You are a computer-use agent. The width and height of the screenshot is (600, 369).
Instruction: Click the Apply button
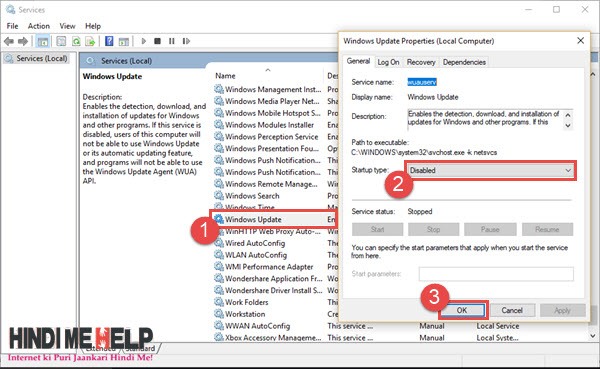[562, 310]
